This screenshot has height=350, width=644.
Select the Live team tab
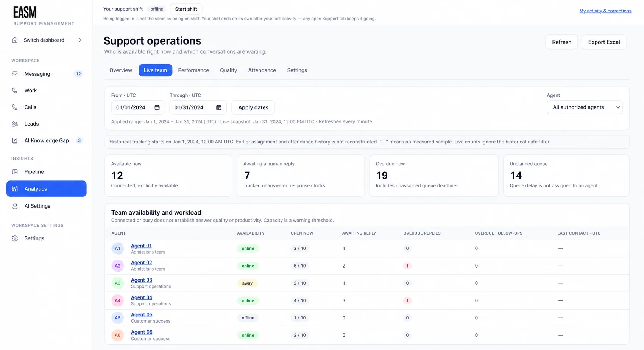(155, 70)
